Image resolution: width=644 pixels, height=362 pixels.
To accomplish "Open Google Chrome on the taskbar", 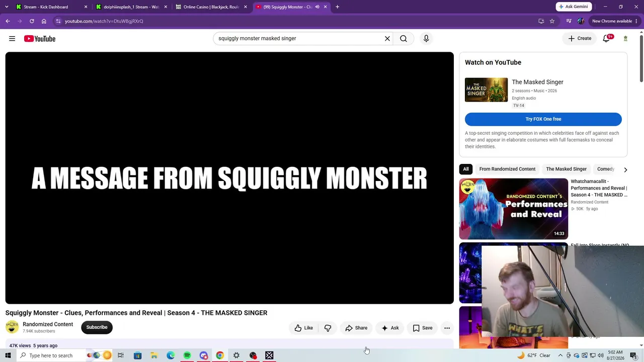I will (x=220, y=355).
